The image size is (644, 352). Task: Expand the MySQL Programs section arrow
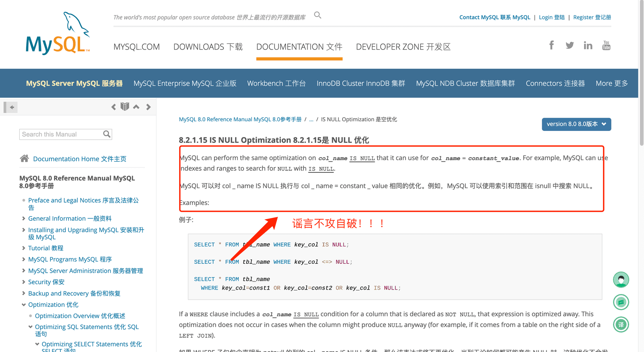pyautogui.click(x=24, y=259)
